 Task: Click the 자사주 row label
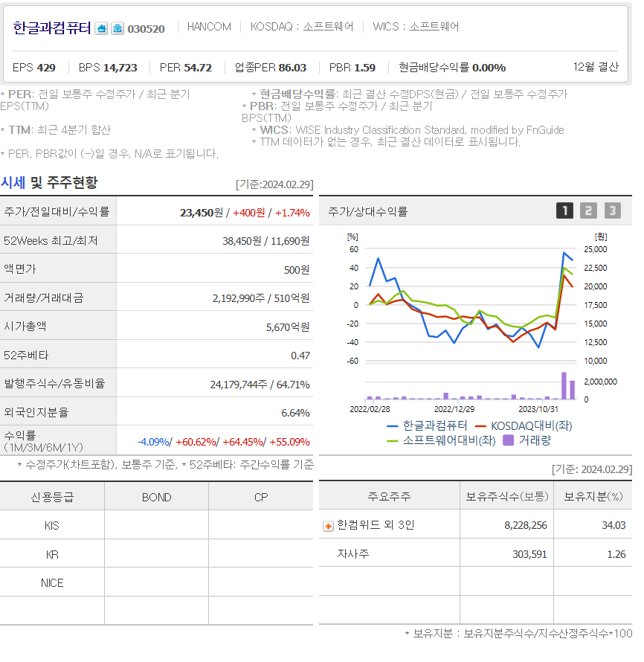(352, 553)
